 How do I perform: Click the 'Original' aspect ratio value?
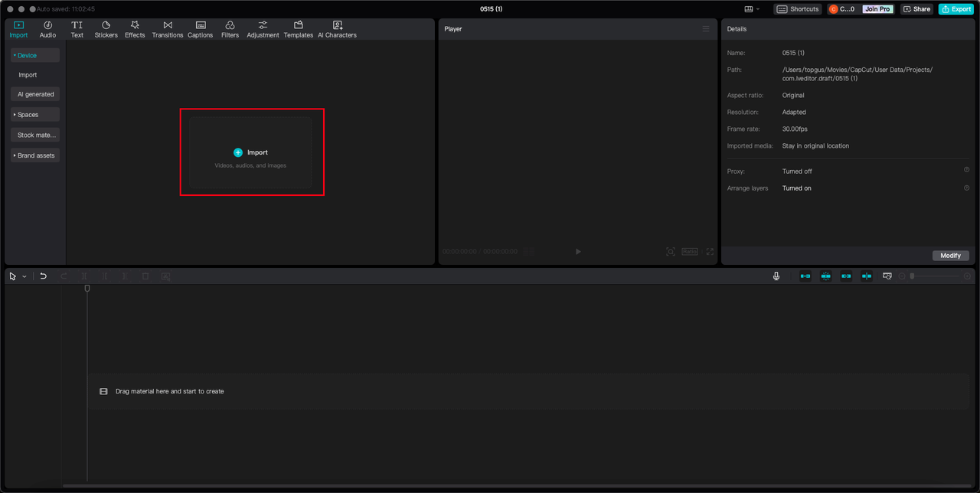click(793, 95)
